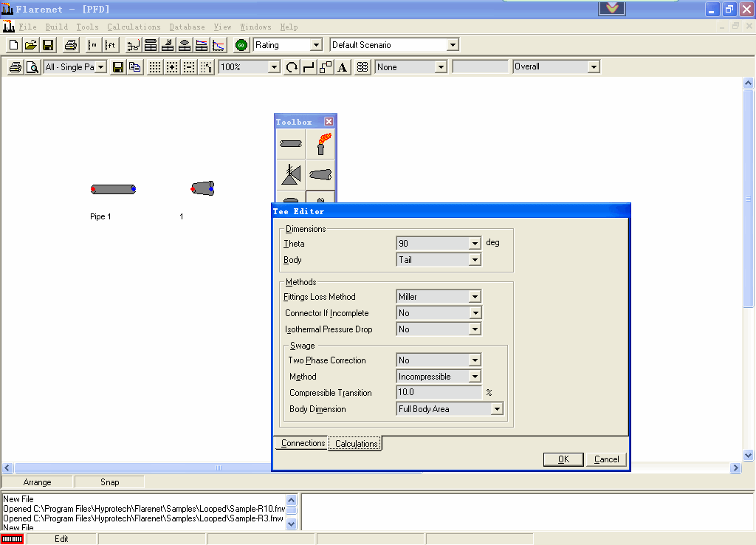Open the Overall dropdown in PFD toolbar
The width and height of the screenshot is (756, 545).
coord(594,67)
